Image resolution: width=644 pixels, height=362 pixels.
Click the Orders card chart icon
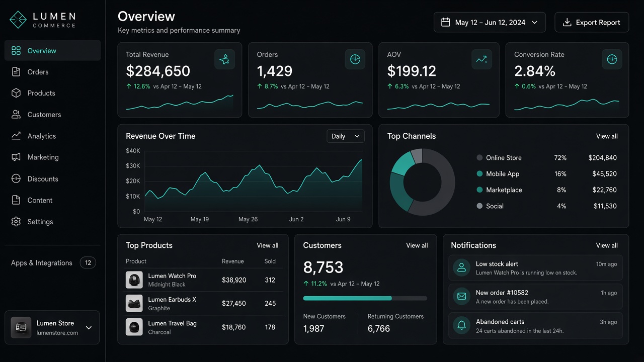pos(355,59)
